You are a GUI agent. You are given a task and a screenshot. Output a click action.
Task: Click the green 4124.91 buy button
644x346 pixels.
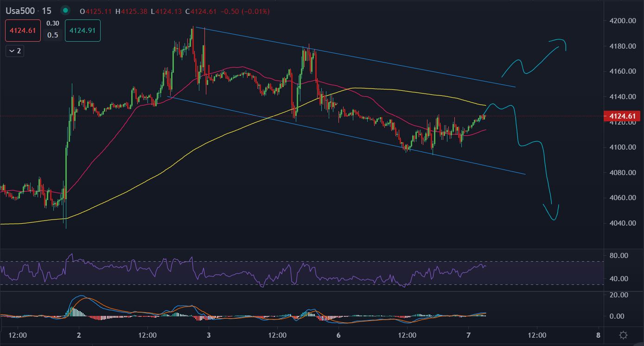83,31
